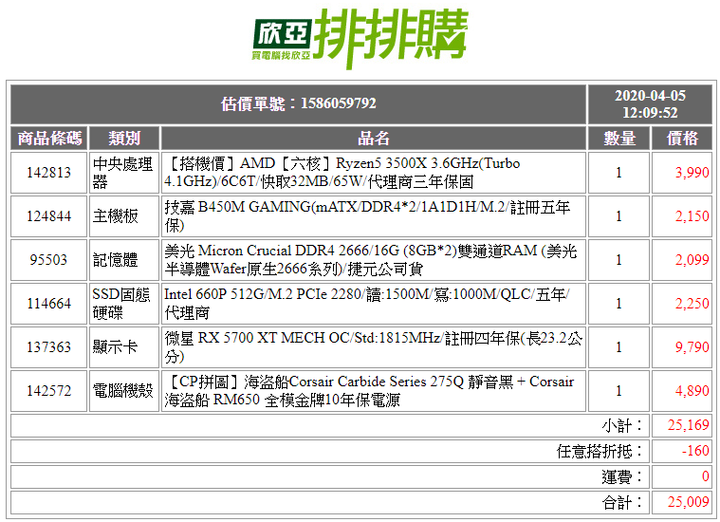
Task: Click the 任意搭折抵 label
Action: point(600,451)
